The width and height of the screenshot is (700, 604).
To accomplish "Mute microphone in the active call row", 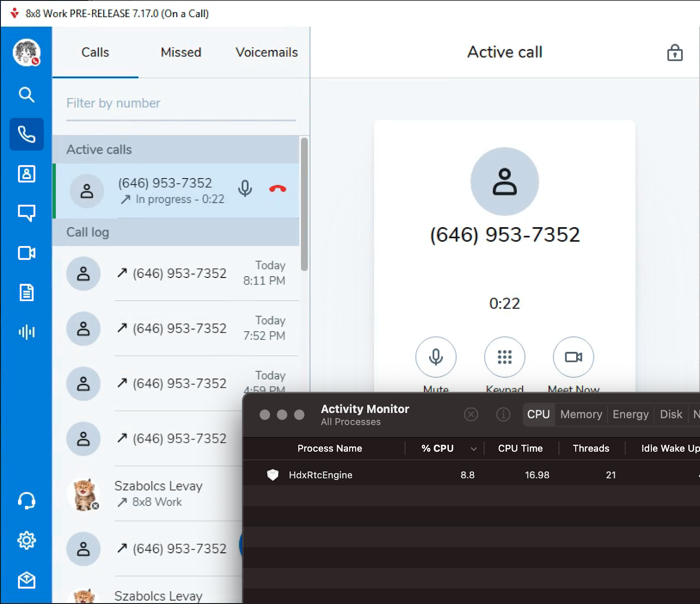I will pyautogui.click(x=245, y=189).
